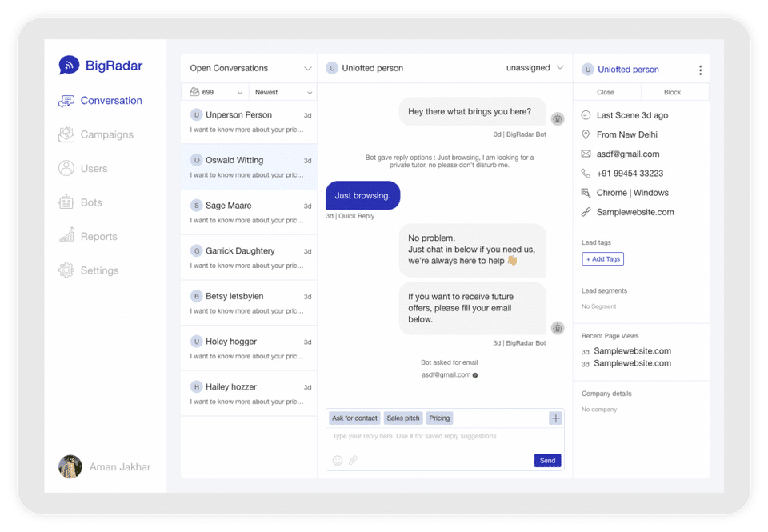Open the emoji picker icon
The image size is (768, 532).
[338, 460]
